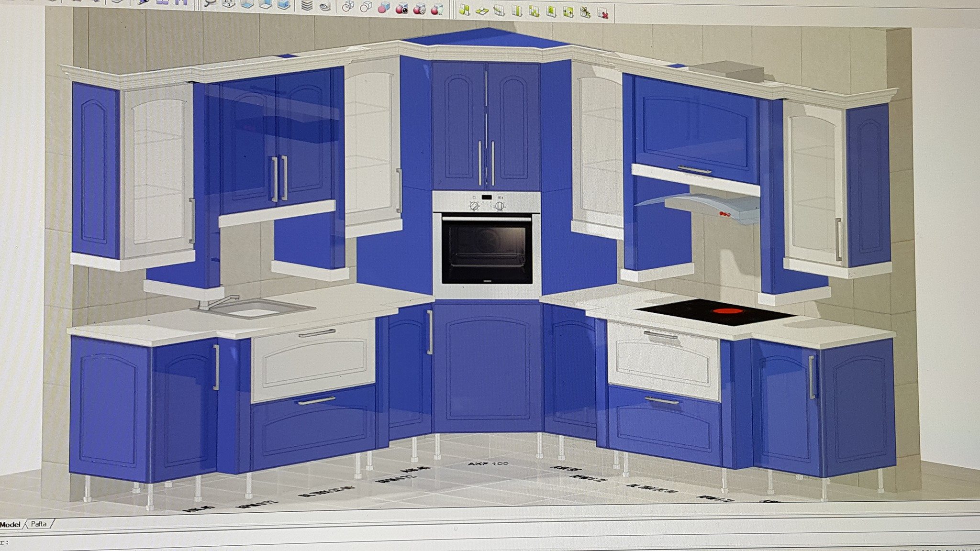
Task: Click the AKF 100 floor label
Action: click(488, 463)
